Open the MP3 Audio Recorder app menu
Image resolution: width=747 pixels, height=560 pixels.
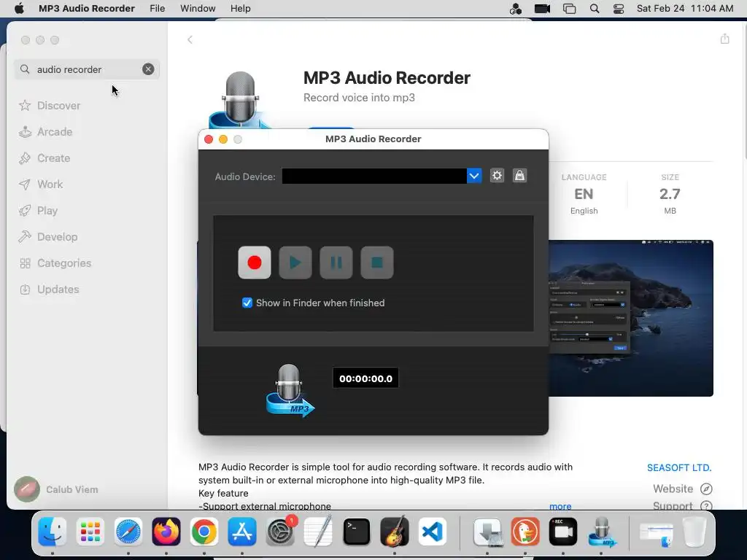[87, 9]
